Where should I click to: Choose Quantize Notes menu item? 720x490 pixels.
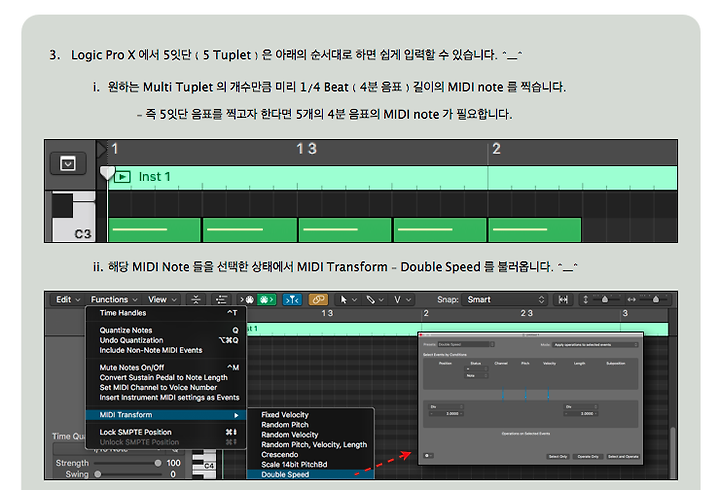point(166,330)
